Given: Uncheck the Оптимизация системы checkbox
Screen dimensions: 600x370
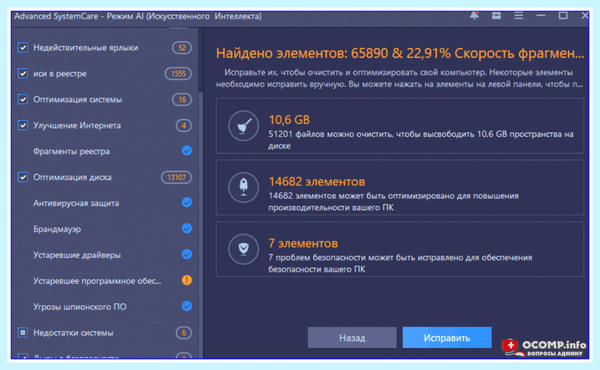Looking at the screenshot, I should 23,99.
